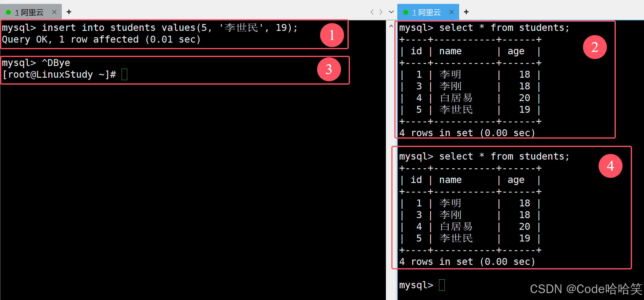
Task: Click the 李世民 row in the second result table
Action: tap(470, 238)
